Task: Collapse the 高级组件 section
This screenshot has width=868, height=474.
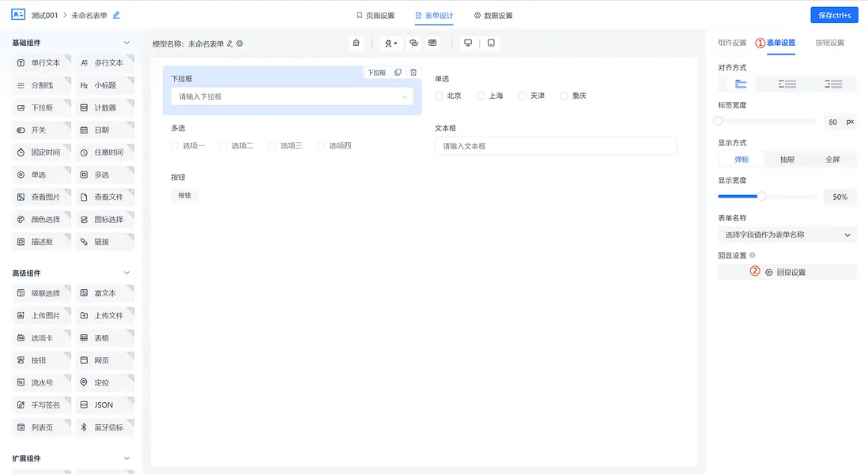Action: [x=126, y=273]
